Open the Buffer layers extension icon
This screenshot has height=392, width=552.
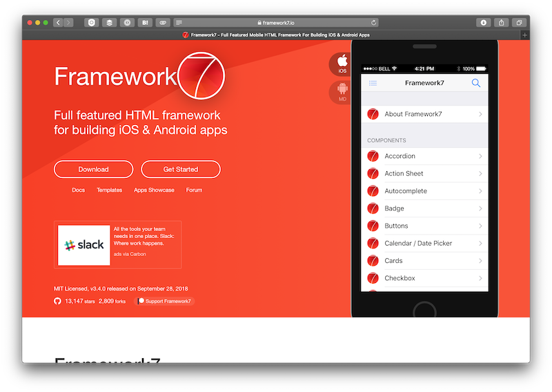tap(110, 23)
